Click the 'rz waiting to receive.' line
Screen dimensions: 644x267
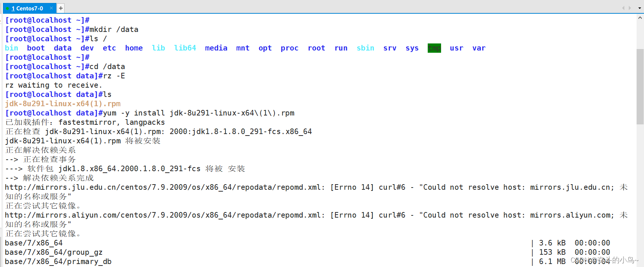click(53, 85)
